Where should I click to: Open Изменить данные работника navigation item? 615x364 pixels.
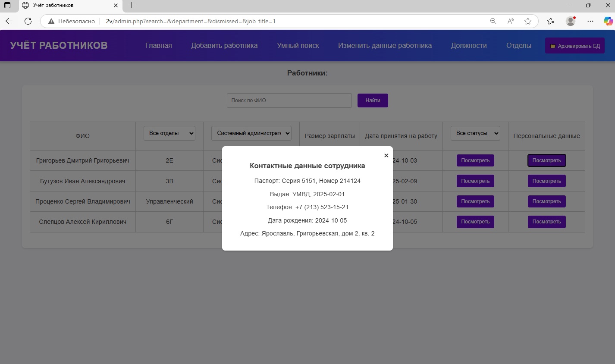[x=385, y=46]
